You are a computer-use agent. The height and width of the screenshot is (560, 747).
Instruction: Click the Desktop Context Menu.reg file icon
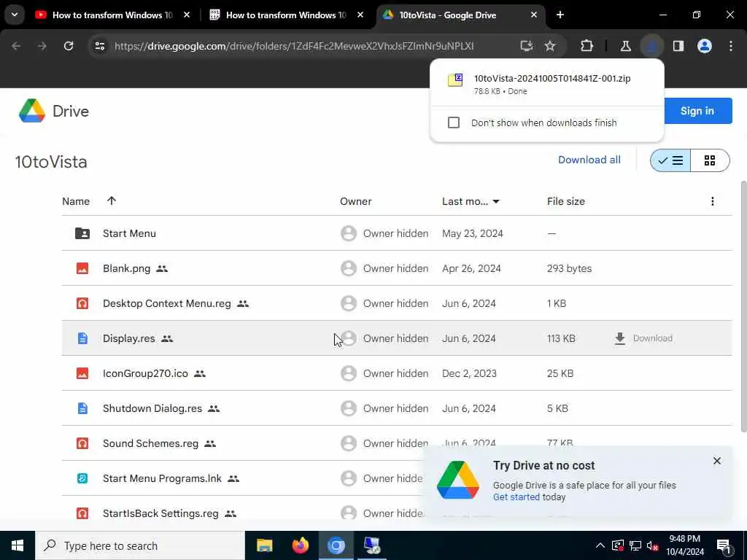(82, 303)
